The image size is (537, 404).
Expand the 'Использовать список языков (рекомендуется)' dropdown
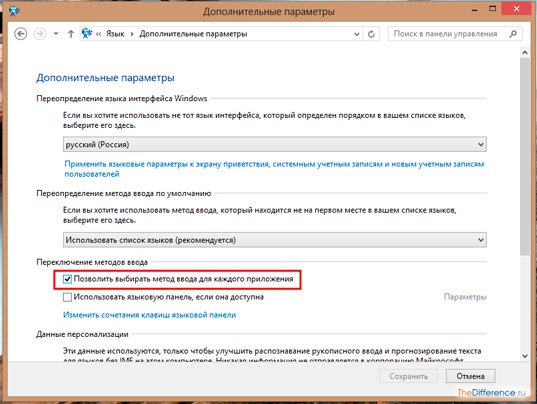[275, 240]
